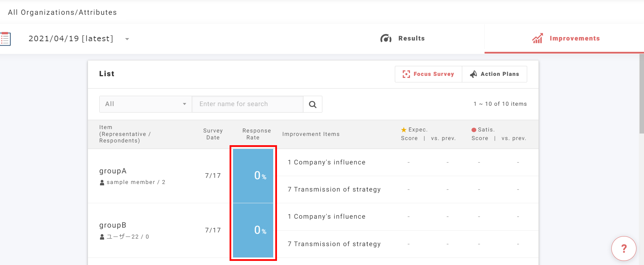Click the Focus Survey button text
Image resolution: width=644 pixels, height=265 pixels.
tap(434, 74)
